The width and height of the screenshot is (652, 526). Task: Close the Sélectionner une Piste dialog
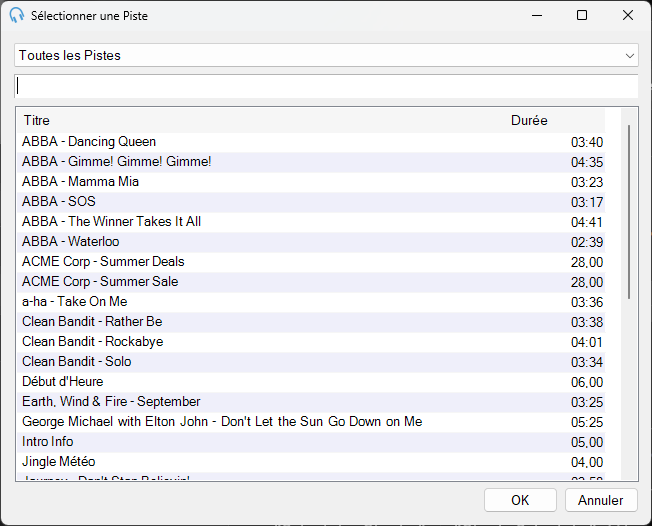tap(628, 15)
